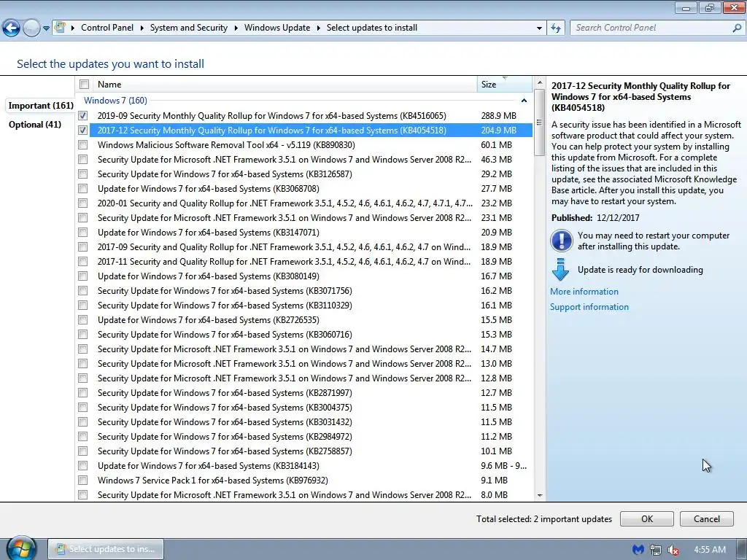Check Update KB3068708 checkbox

(x=83, y=189)
